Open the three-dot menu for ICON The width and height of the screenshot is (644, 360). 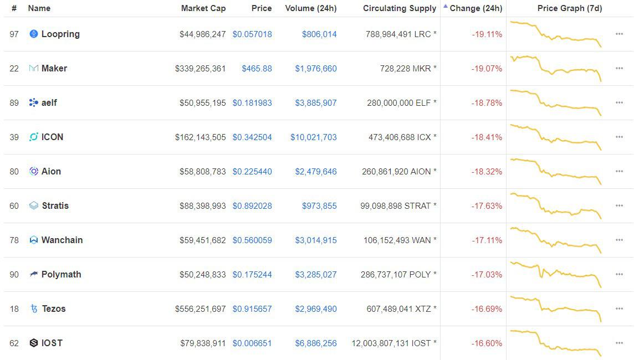(x=619, y=137)
